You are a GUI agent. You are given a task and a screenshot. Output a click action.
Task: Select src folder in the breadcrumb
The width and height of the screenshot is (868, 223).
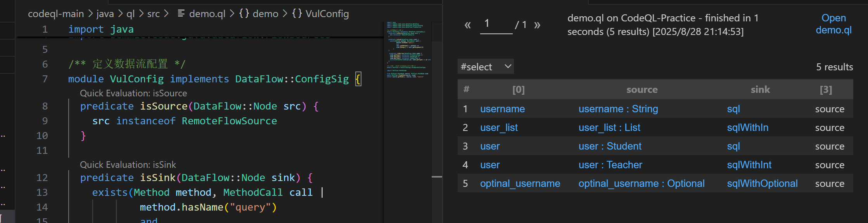[154, 14]
